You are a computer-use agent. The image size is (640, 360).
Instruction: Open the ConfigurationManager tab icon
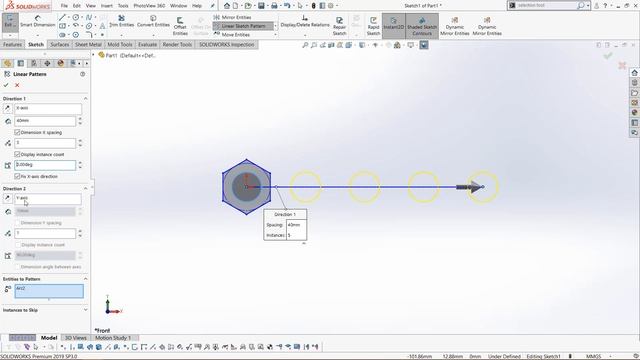34,63
